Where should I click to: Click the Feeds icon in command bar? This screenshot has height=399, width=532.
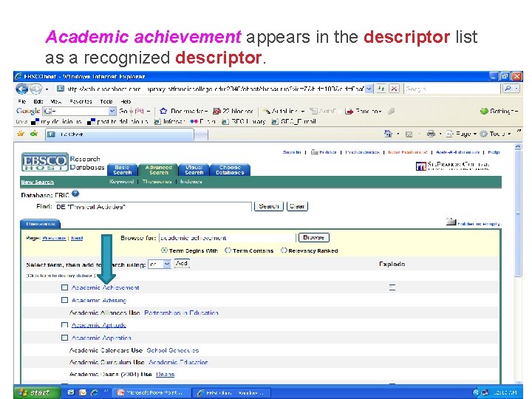409,134
